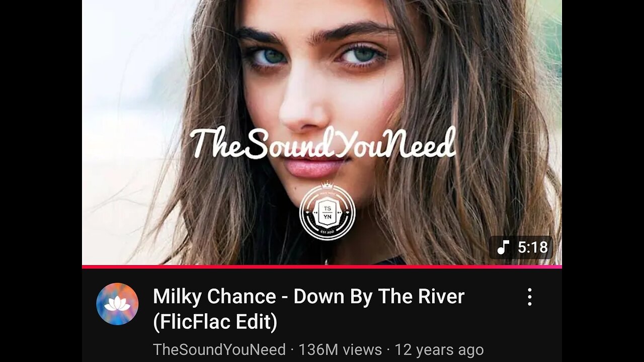Viewport: 644px width, 362px height.
Task: Click the TS shield inside the emblem
Action: click(328, 213)
